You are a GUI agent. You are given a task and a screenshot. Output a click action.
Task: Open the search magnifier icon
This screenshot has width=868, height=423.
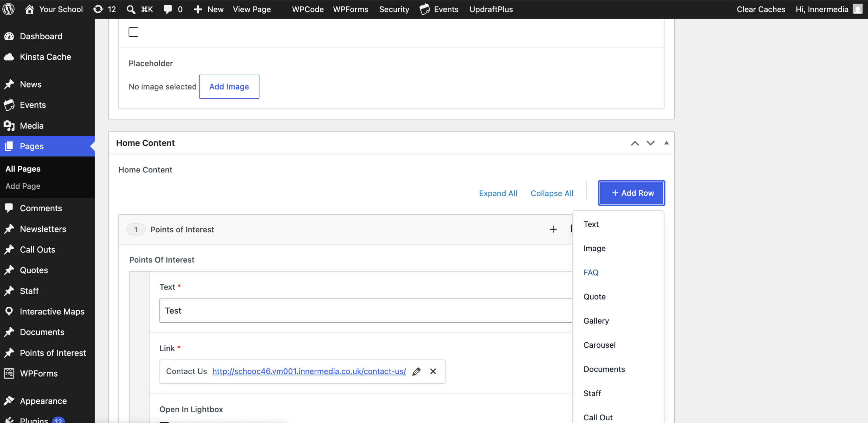coord(131,9)
